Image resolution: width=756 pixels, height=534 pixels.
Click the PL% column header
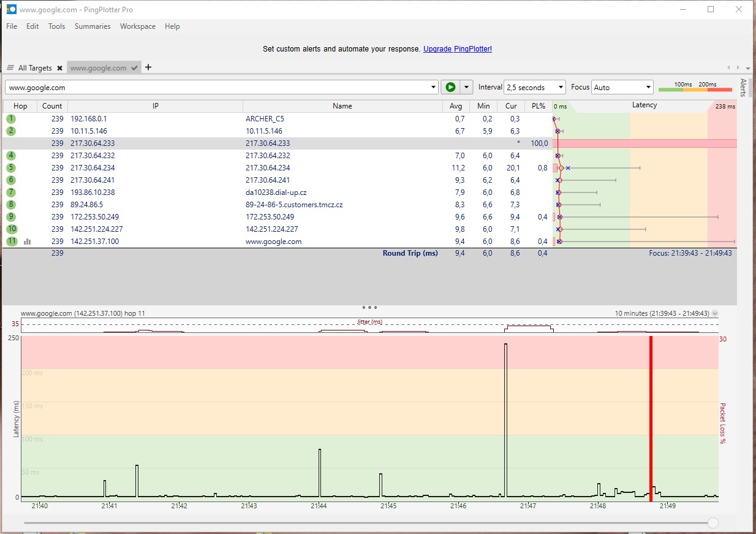click(x=538, y=106)
